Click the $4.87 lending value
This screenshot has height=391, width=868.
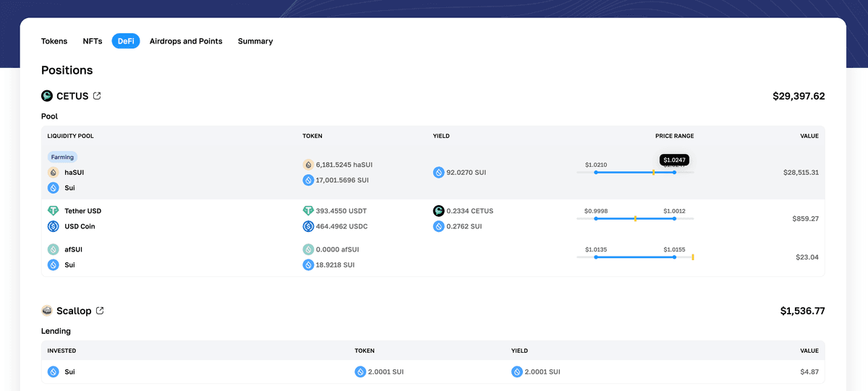(809, 371)
